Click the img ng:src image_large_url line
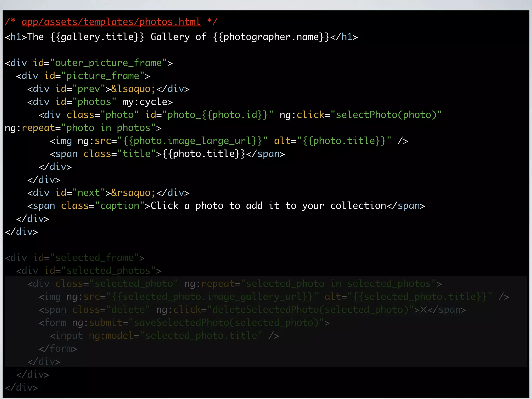The width and height of the screenshot is (532, 399). click(x=229, y=141)
